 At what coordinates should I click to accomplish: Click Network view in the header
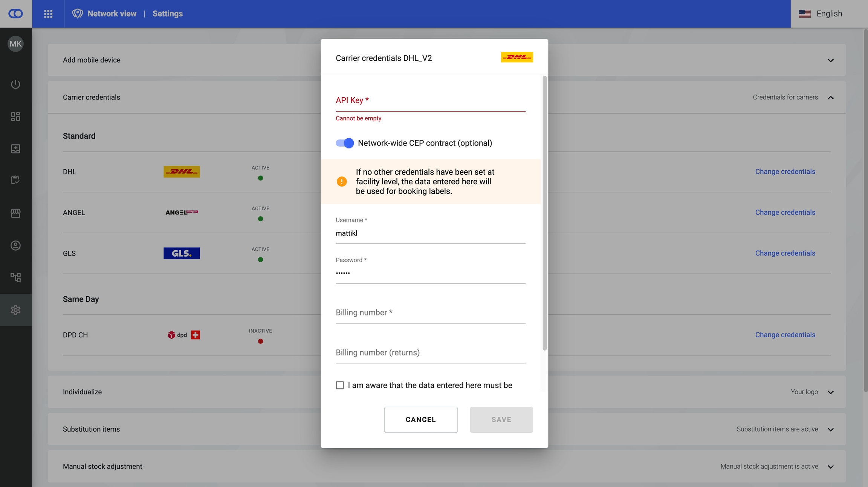pyautogui.click(x=112, y=14)
